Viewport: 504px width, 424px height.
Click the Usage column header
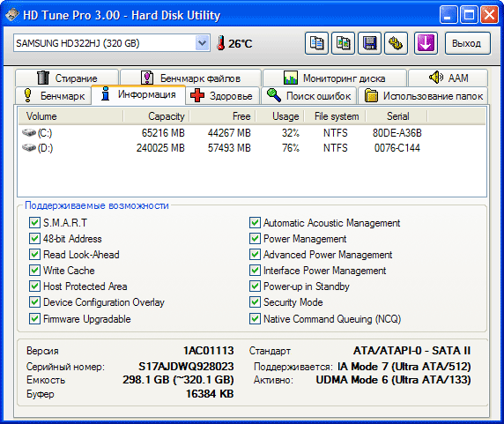pyautogui.click(x=279, y=116)
